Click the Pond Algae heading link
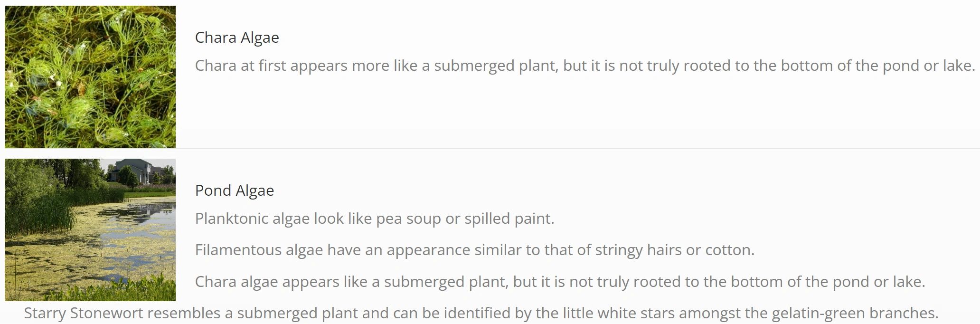Viewport: 980px width, 324px height. pos(235,191)
